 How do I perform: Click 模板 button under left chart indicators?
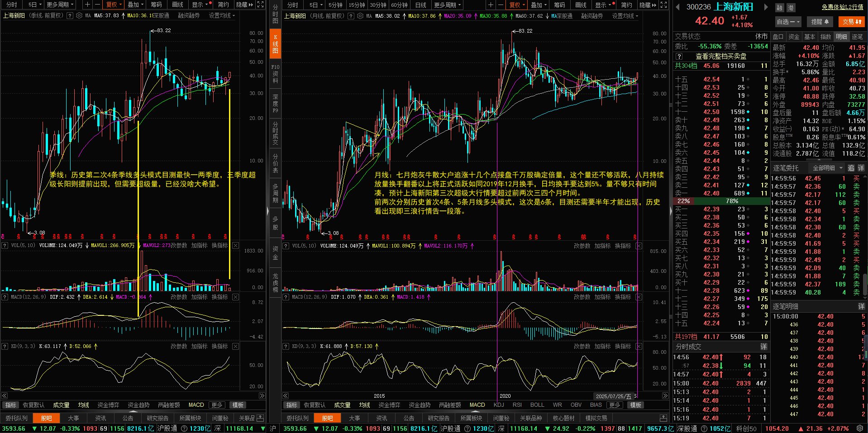pos(238,405)
